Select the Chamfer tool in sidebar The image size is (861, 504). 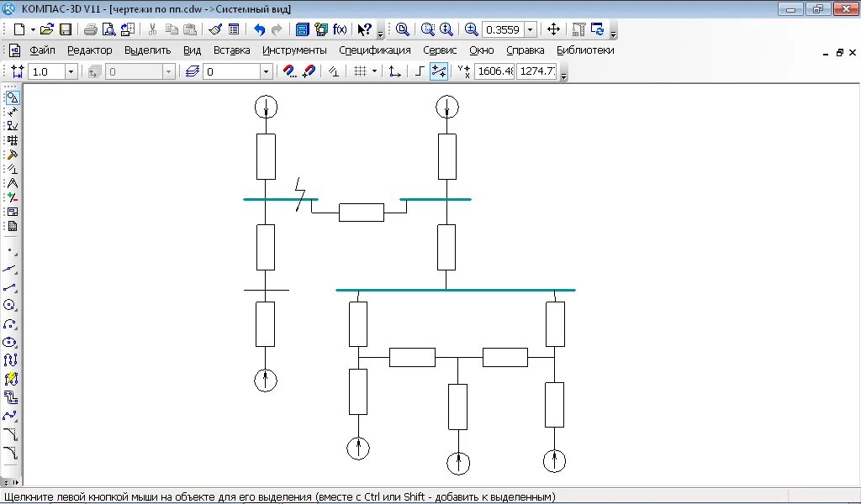(x=11, y=434)
